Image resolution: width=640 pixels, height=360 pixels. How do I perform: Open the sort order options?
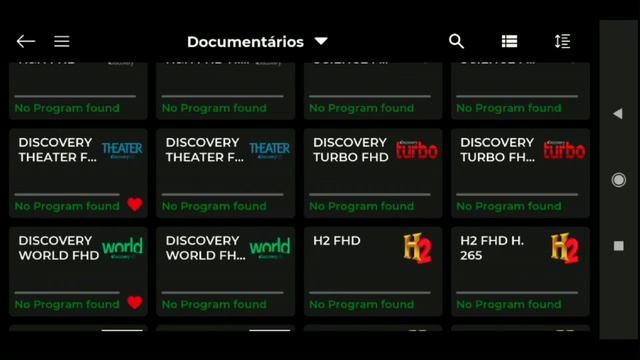(x=562, y=41)
